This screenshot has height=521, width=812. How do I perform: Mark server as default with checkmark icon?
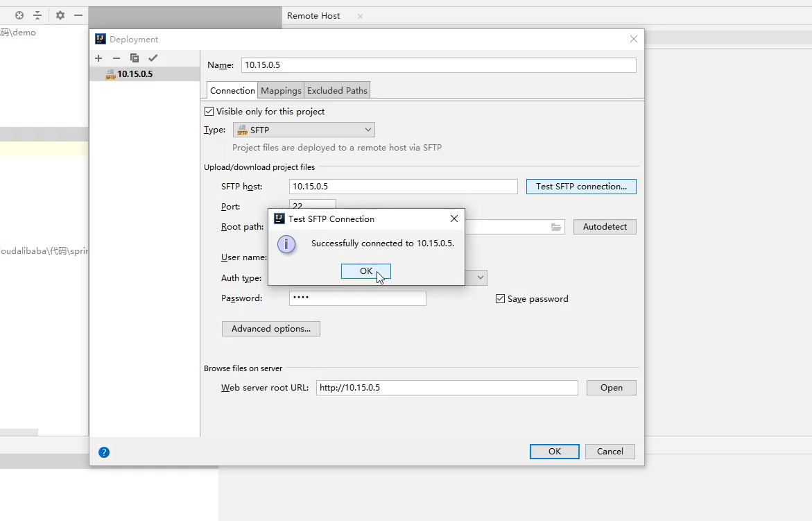[153, 58]
